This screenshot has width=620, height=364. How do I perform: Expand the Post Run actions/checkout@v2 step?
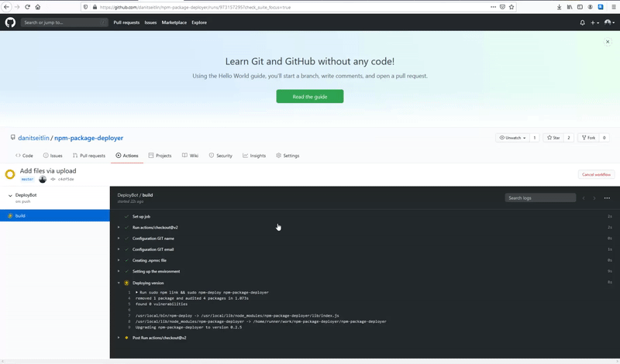pos(159,338)
